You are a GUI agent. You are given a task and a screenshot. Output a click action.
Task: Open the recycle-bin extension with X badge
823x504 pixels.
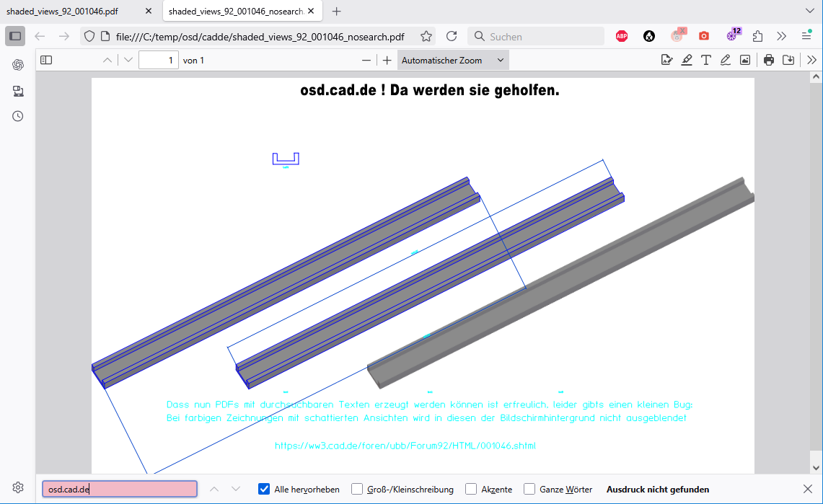pos(678,35)
